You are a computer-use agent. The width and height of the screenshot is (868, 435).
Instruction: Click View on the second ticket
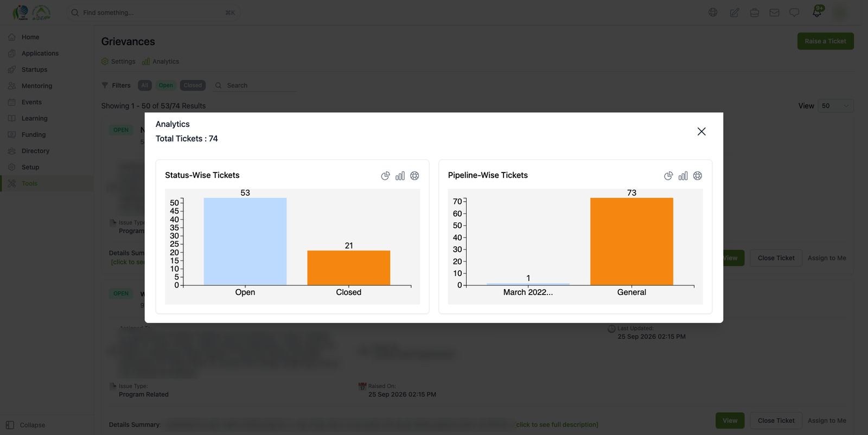730,420
